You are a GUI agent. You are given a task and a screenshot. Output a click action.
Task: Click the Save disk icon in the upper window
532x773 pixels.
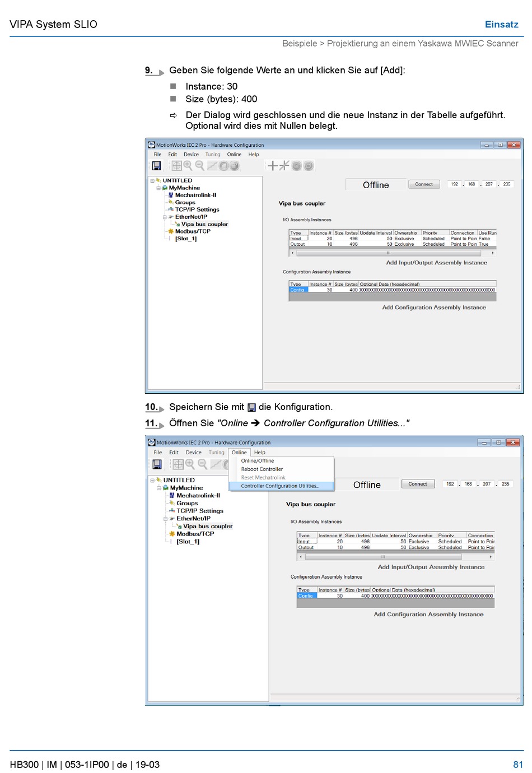coord(157,166)
